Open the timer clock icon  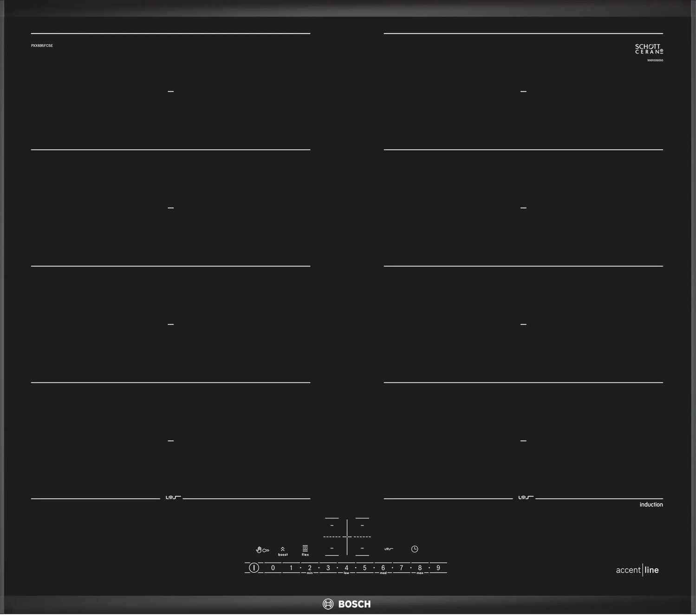tap(415, 550)
